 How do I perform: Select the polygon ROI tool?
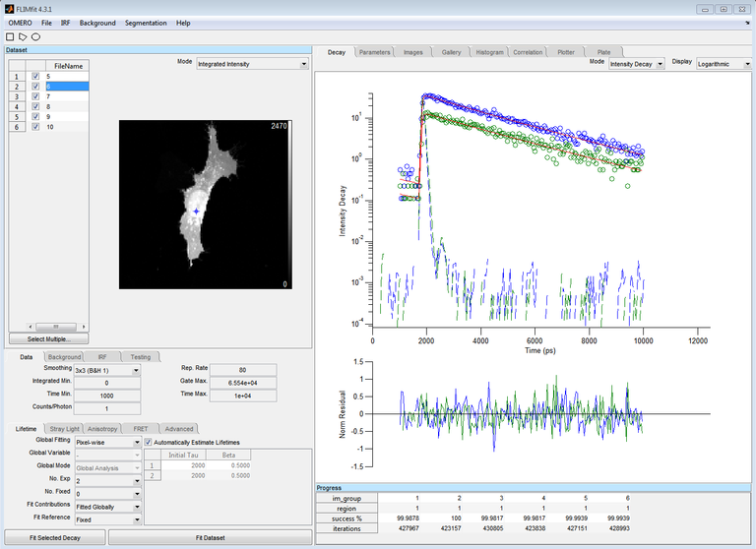coord(23,36)
